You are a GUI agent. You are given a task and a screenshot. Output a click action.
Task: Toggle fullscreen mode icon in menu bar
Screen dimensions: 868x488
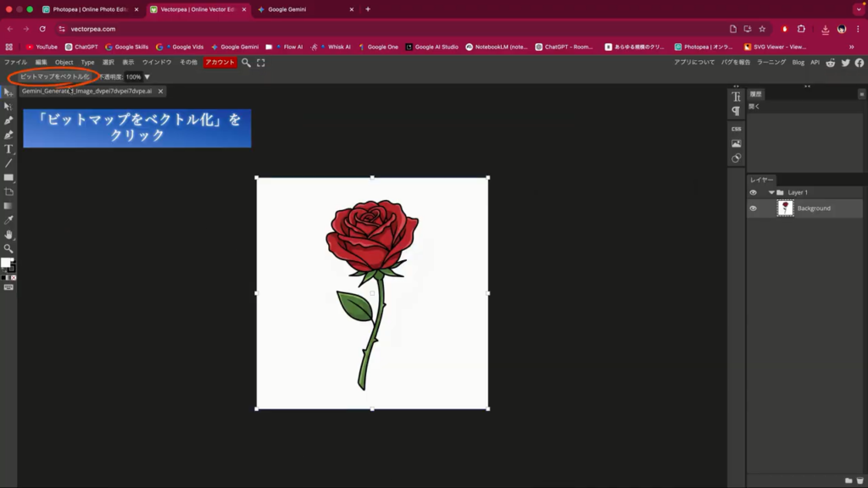(260, 63)
